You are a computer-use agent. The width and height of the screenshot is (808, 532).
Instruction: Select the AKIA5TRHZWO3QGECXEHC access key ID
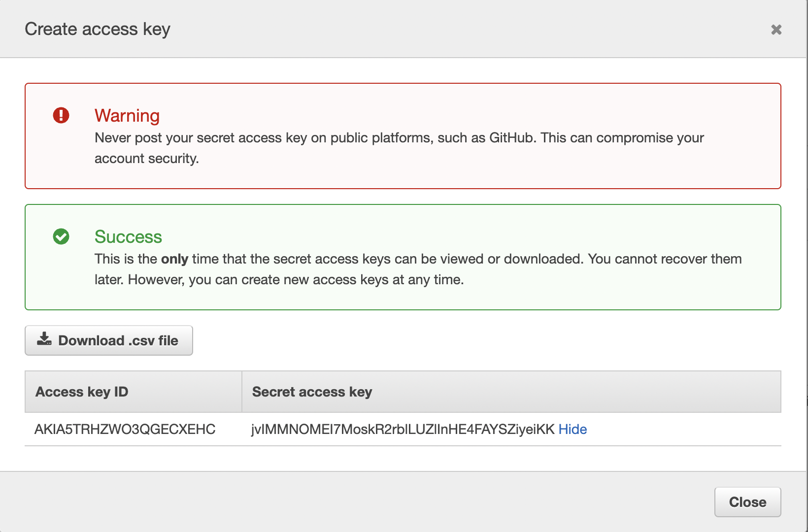125,429
